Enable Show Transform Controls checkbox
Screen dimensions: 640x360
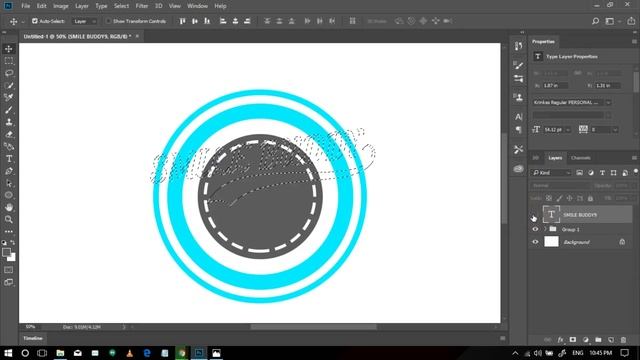tap(108, 21)
